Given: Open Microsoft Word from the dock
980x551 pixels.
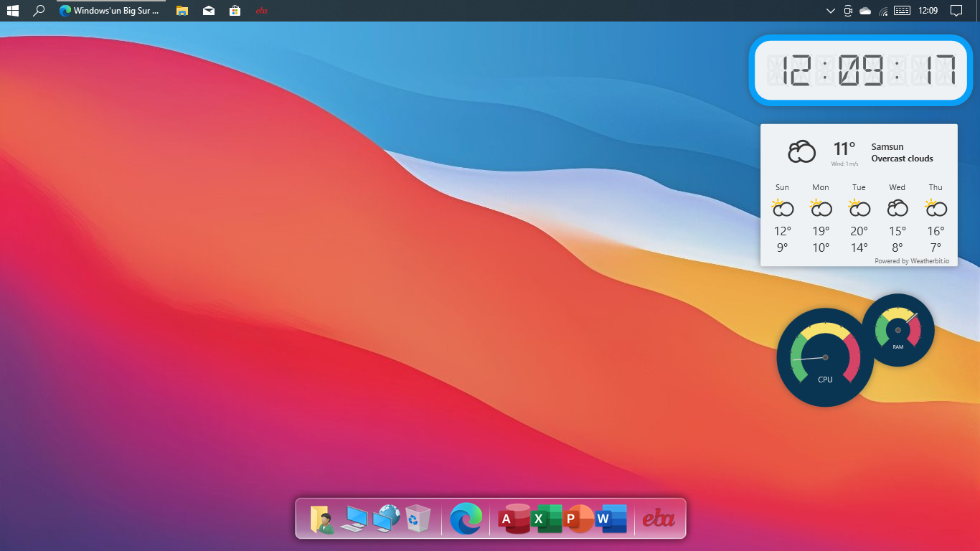Looking at the screenshot, I should (611, 519).
